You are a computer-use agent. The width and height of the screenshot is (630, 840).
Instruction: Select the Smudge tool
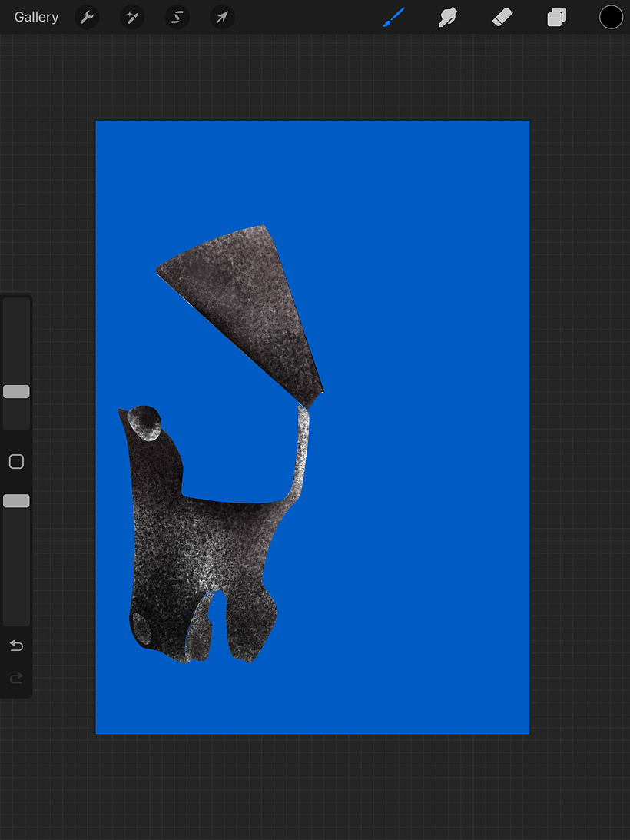(x=447, y=17)
